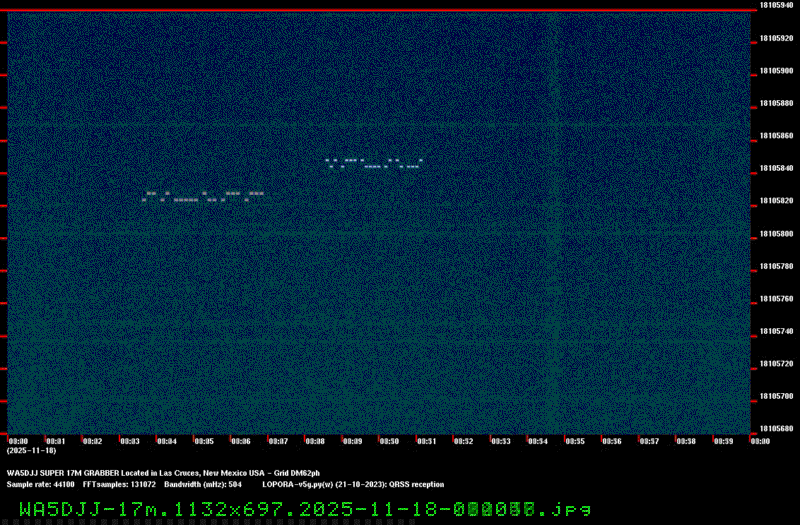This screenshot has height=525, width=800.
Task: Click the 18105800 frequency label
Action: click(776, 234)
